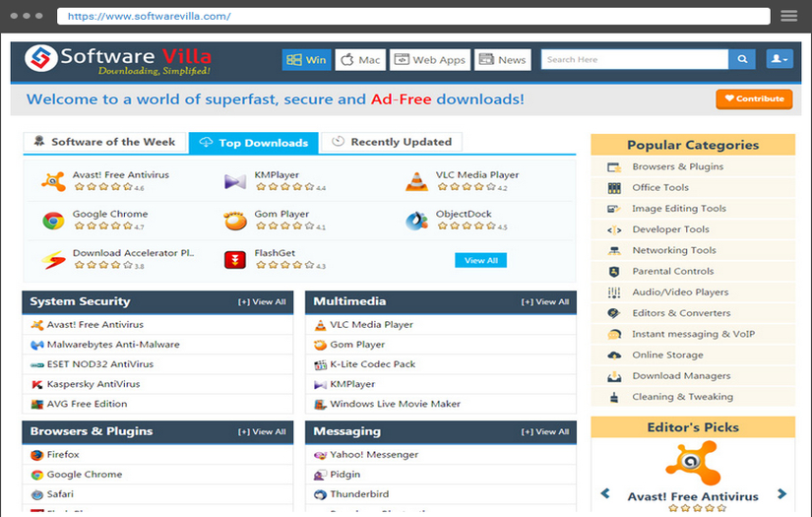Click the Thunderbird icon in Messaging
The width and height of the screenshot is (812, 517).
(321, 494)
